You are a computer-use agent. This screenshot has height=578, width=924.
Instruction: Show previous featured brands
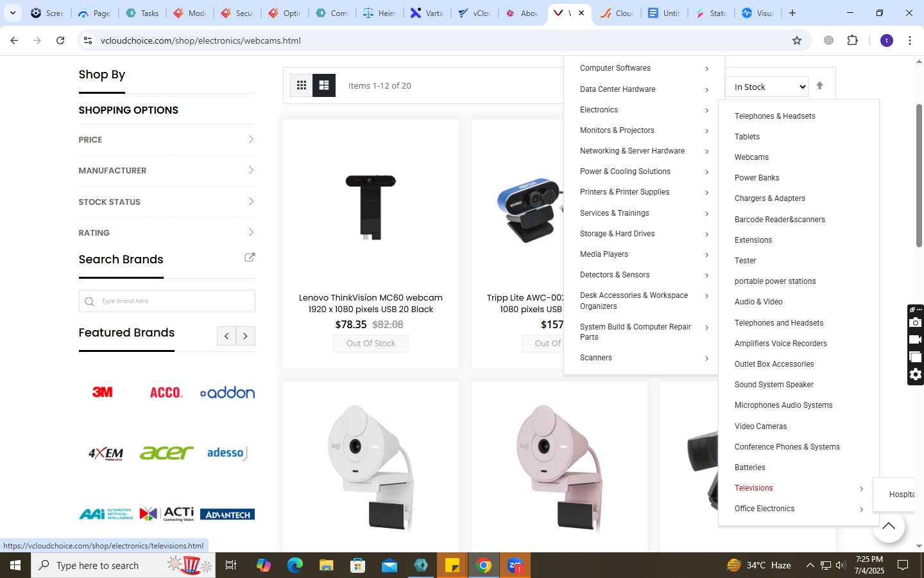coord(227,336)
